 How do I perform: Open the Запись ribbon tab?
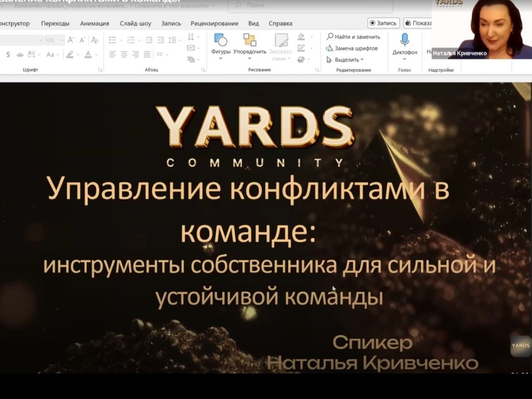[171, 23]
